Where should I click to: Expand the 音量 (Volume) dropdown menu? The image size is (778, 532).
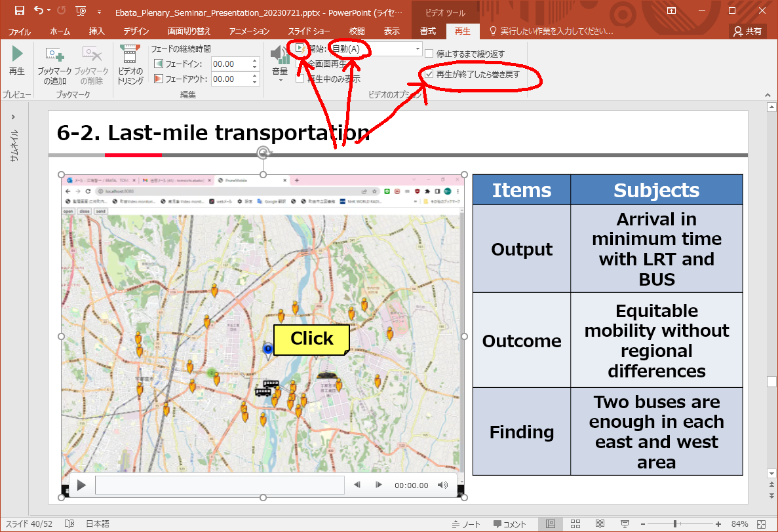click(280, 80)
